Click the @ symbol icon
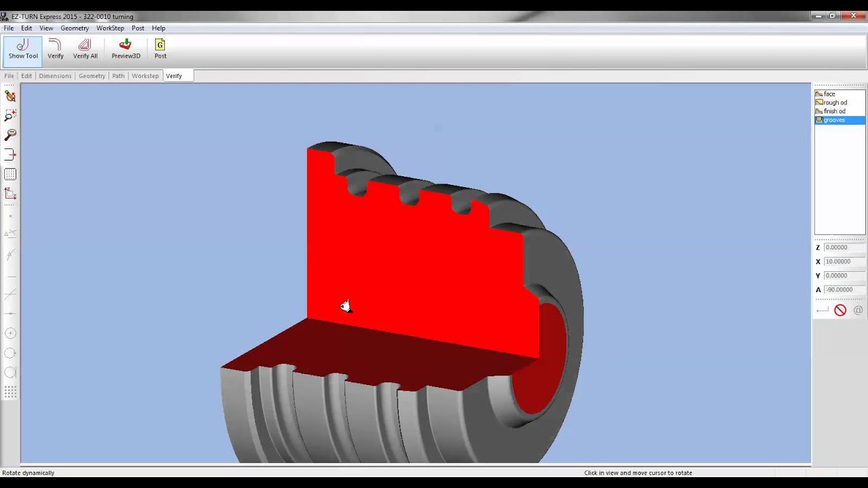This screenshot has height=488, width=868. pyautogui.click(x=858, y=310)
